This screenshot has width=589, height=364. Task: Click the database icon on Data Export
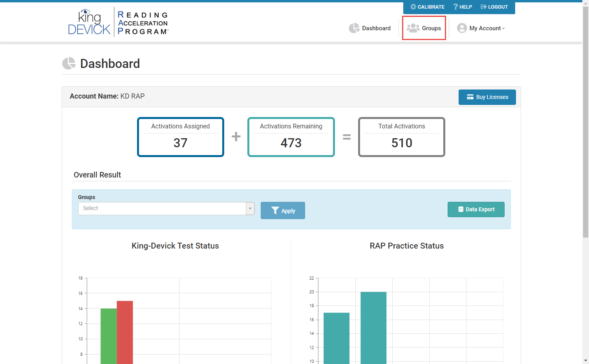(x=461, y=209)
